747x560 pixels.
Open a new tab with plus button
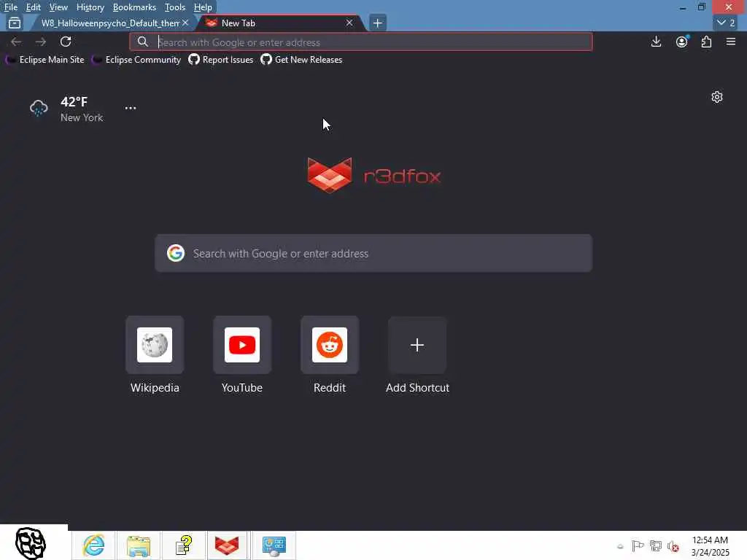[377, 23]
